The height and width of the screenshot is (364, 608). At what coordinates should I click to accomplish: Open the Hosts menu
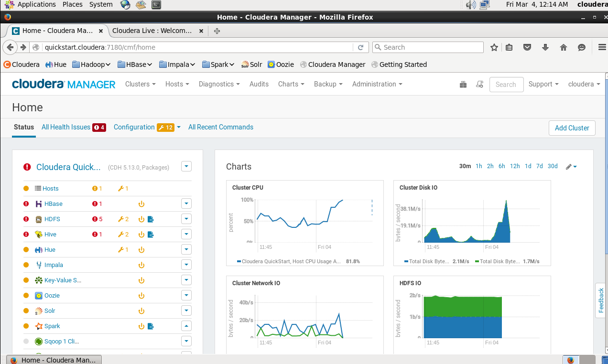coord(177,84)
